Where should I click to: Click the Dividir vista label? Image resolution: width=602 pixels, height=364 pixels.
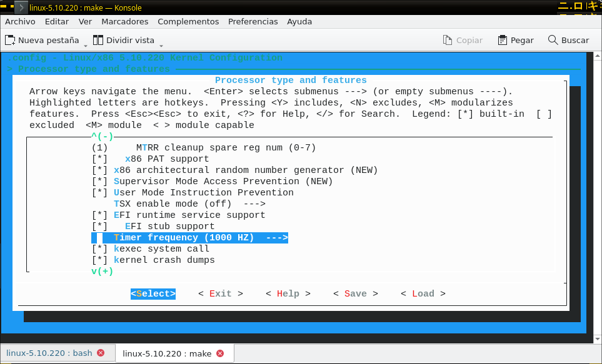click(x=130, y=41)
